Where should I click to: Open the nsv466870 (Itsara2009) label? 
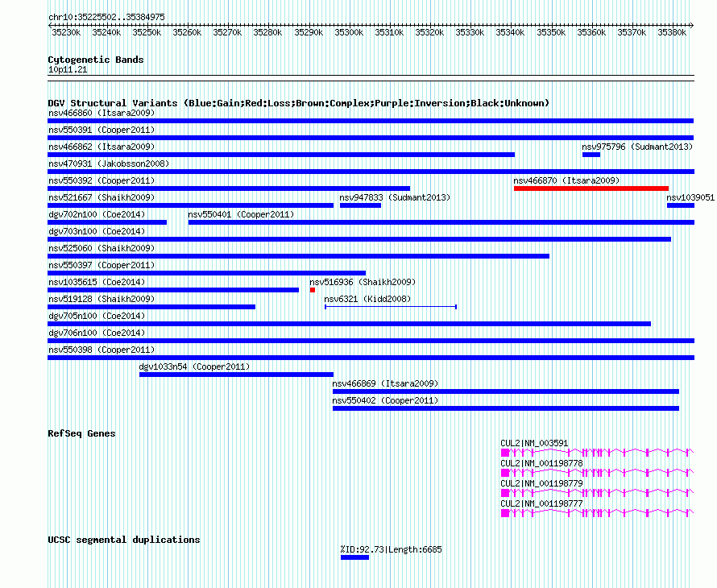tap(566, 180)
